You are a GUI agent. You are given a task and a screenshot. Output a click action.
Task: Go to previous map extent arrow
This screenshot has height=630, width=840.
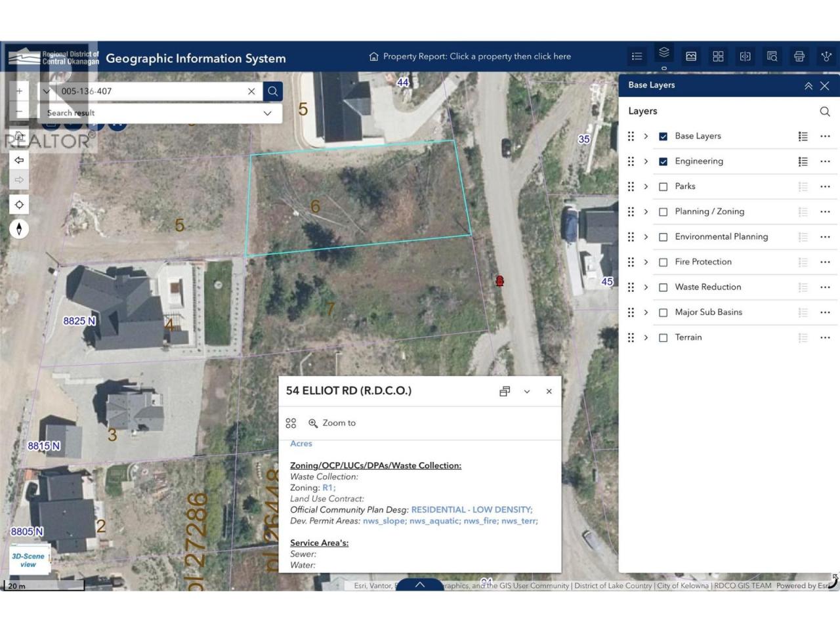(x=19, y=160)
